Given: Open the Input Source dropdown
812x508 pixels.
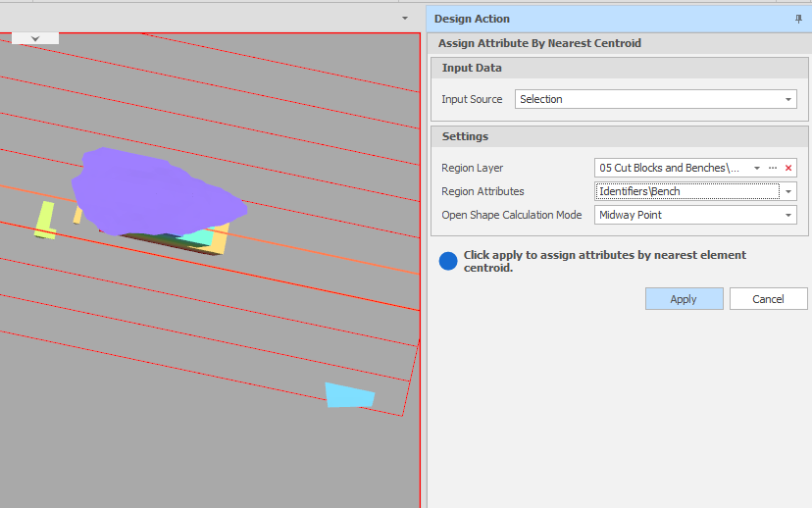Looking at the screenshot, I should pyautogui.click(x=788, y=99).
